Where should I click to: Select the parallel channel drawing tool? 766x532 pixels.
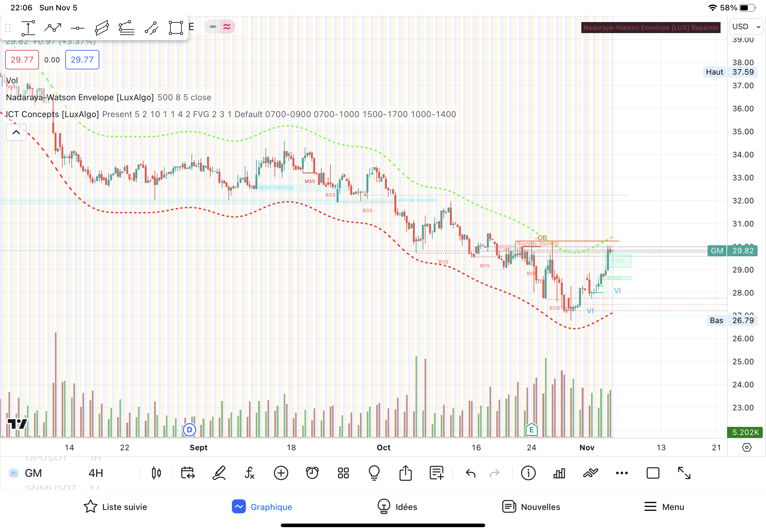coord(102,28)
